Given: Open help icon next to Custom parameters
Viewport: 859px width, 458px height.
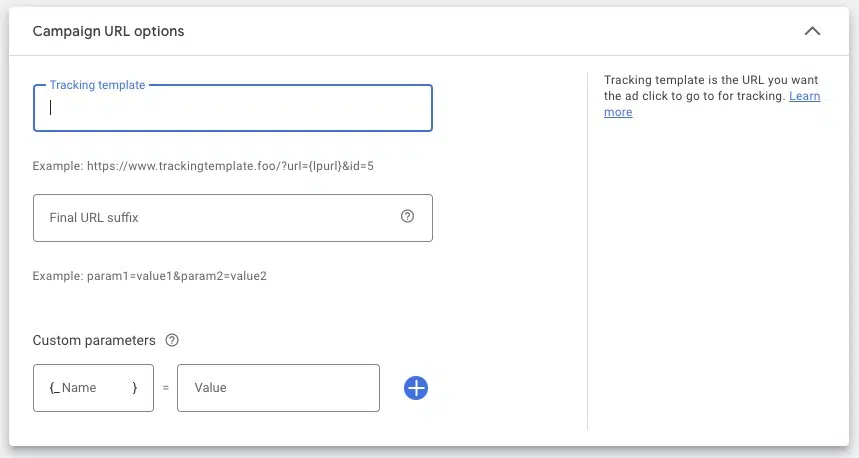Looking at the screenshot, I should [172, 340].
